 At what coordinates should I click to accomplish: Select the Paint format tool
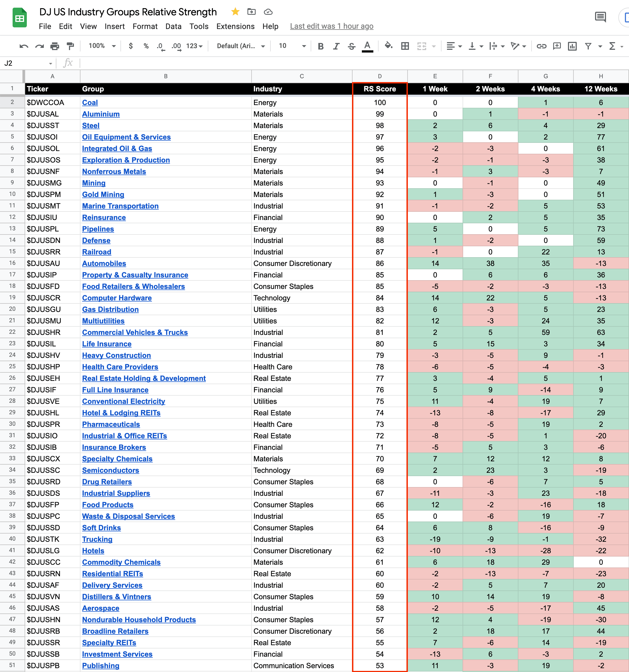pos(70,46)
